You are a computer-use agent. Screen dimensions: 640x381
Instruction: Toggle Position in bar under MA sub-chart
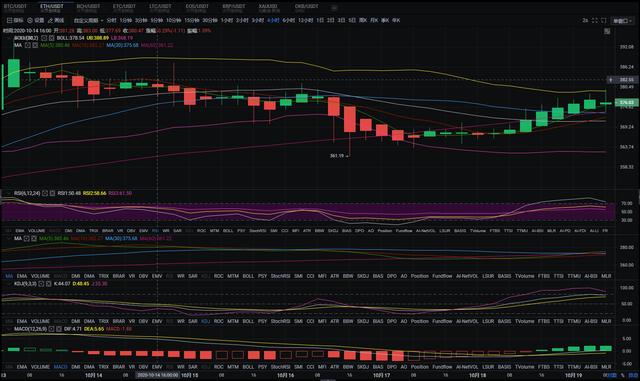tap(420, 276)
